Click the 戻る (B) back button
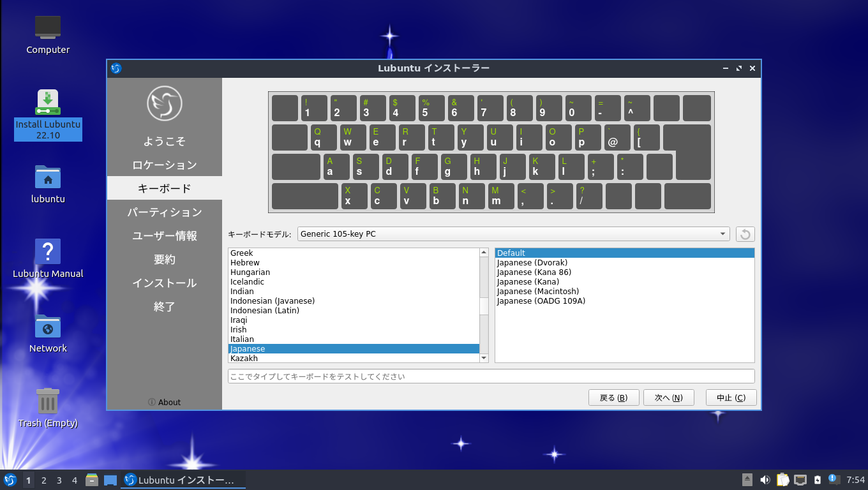Image resolution: width=868 pixels, height=490 pixels. [x=614, y=397]
